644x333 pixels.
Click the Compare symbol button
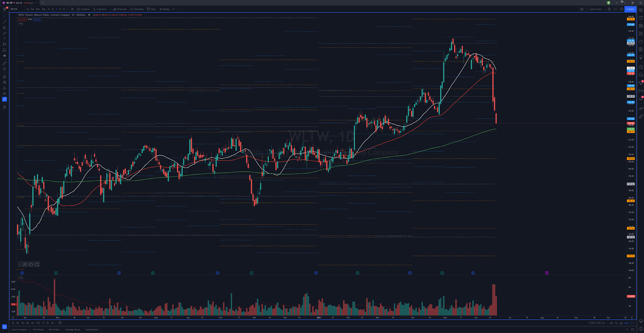tap(83, 9)
